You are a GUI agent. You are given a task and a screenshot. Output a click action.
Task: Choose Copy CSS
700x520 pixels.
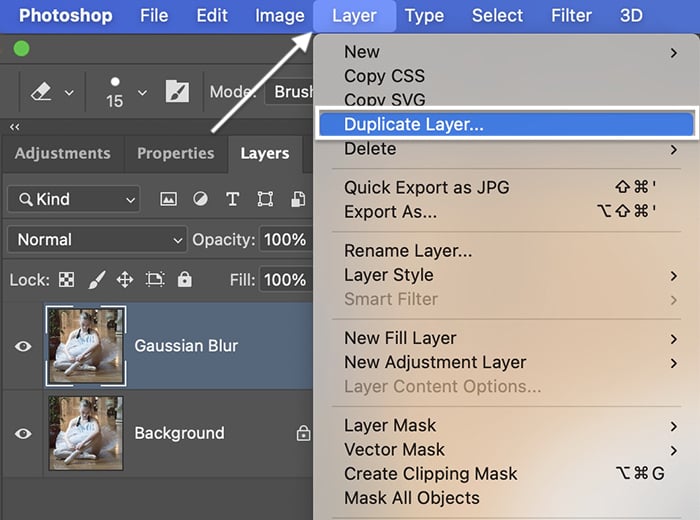tap(506, 76)
